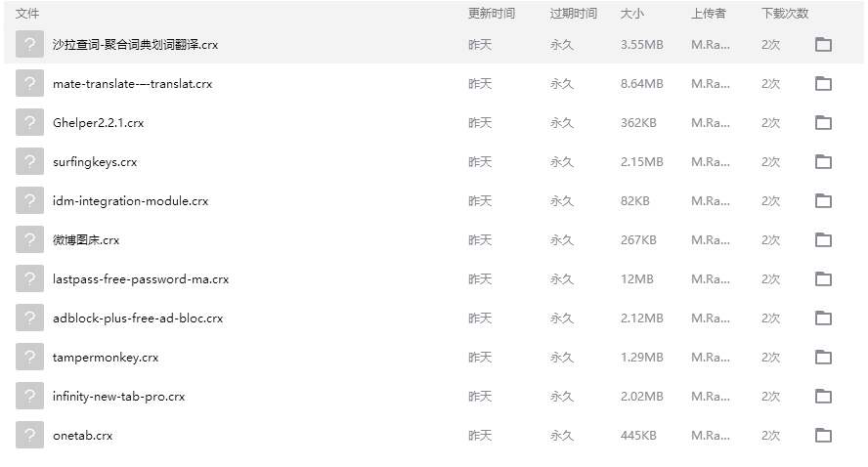Image resolution: width=868 pixels, height=467 pixels.
Task: Open the tampermonkey.crx file link
Action: point(106,358)
